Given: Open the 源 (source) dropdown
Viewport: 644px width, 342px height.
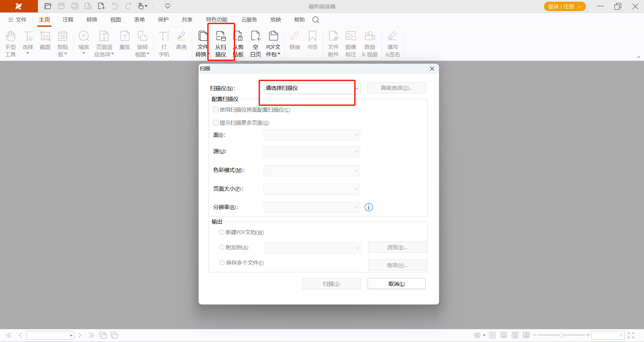Looking at the screenshot, I should [x=312, y=151].
